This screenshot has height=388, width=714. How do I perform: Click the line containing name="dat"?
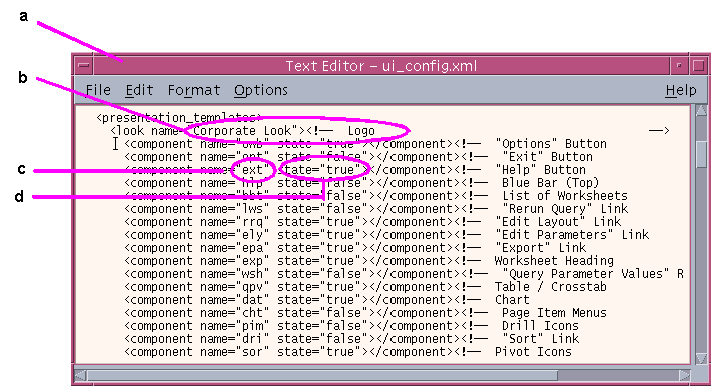click(x=326, y=300)
